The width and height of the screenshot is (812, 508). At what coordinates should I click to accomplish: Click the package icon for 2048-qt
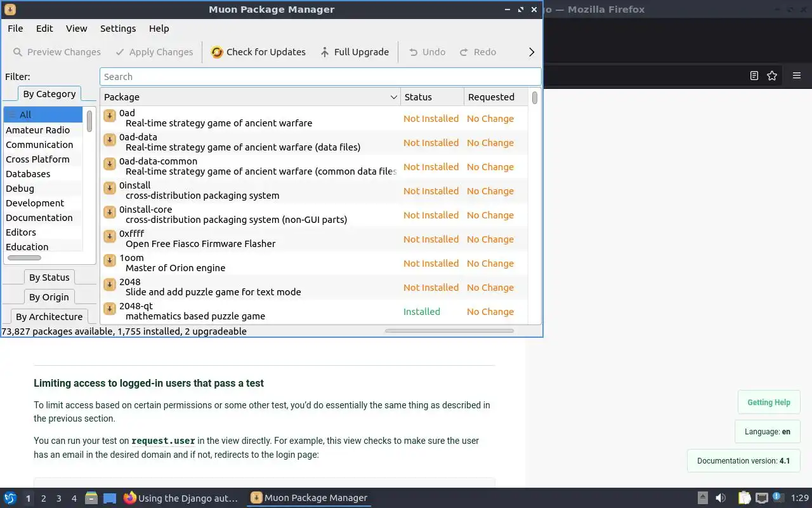point(110,309)
